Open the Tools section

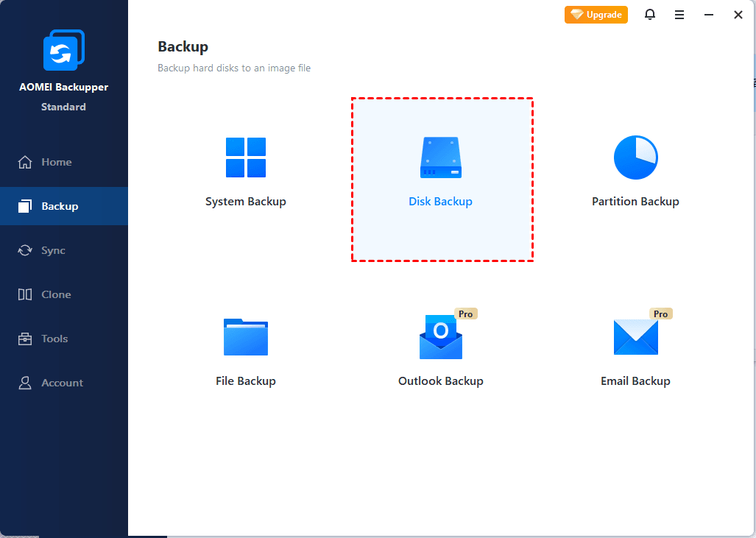54,339
